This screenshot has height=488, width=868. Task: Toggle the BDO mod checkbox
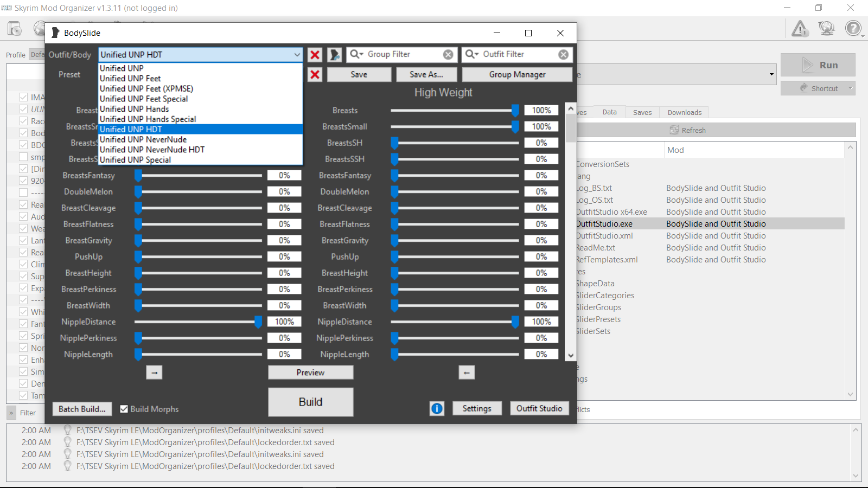point(23,145)
